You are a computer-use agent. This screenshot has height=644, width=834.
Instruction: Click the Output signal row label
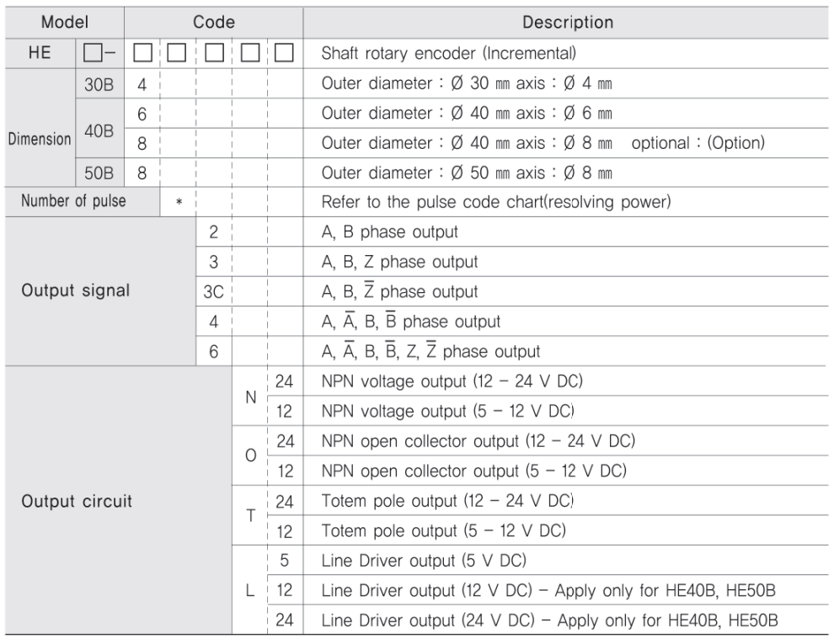click(76, 290)
